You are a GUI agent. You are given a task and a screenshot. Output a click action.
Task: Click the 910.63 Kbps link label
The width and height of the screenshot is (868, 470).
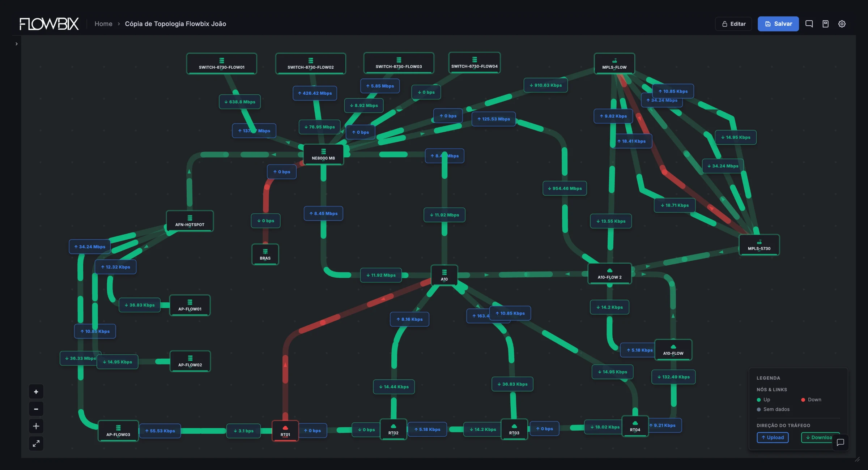pos(546,85)
